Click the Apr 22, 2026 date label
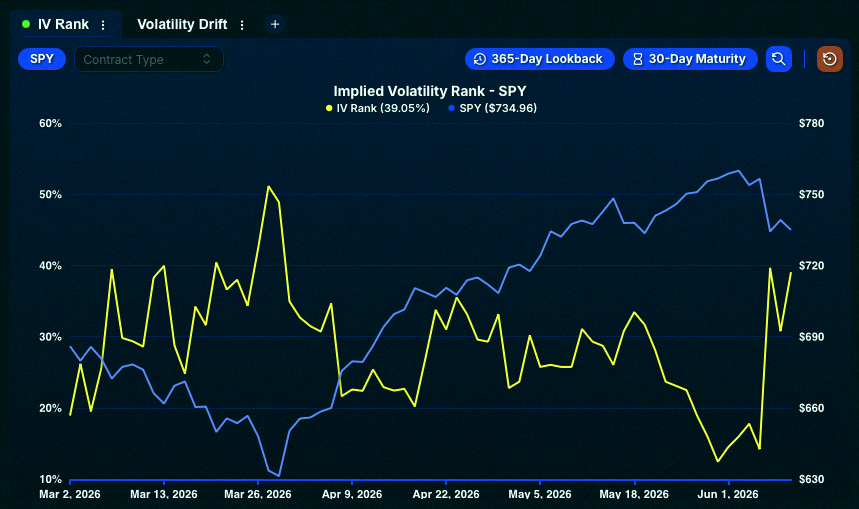This screenshot has width=859, height=509. (x=446, y=494)
